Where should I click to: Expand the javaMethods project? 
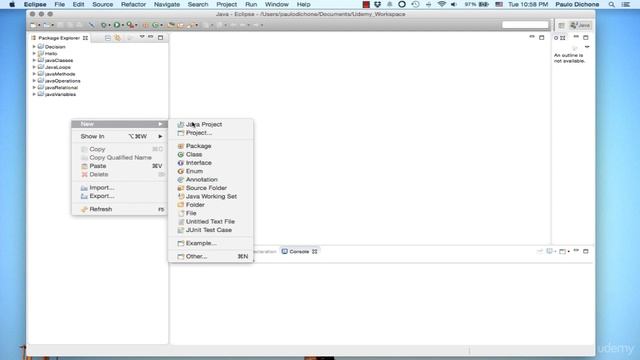34,74
